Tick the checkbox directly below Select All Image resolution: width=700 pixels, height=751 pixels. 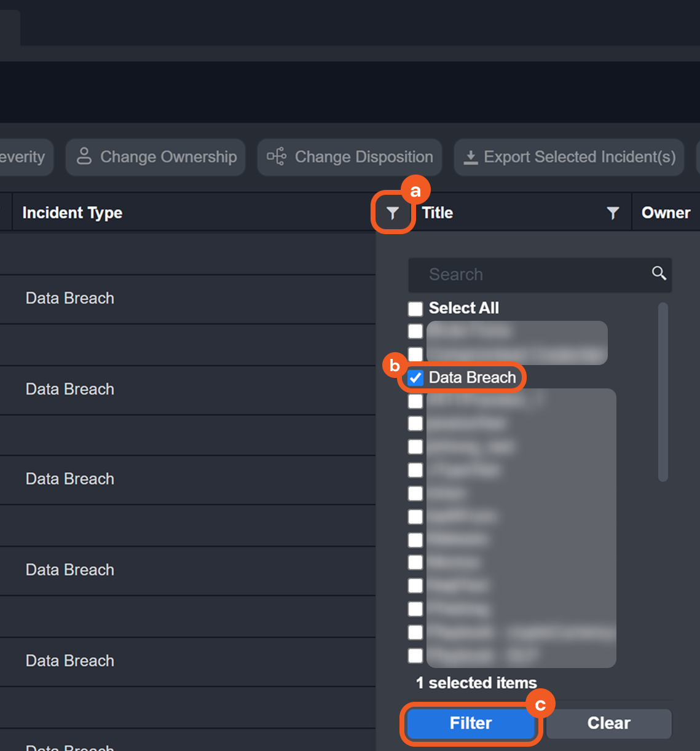click(x=415, y=331)
